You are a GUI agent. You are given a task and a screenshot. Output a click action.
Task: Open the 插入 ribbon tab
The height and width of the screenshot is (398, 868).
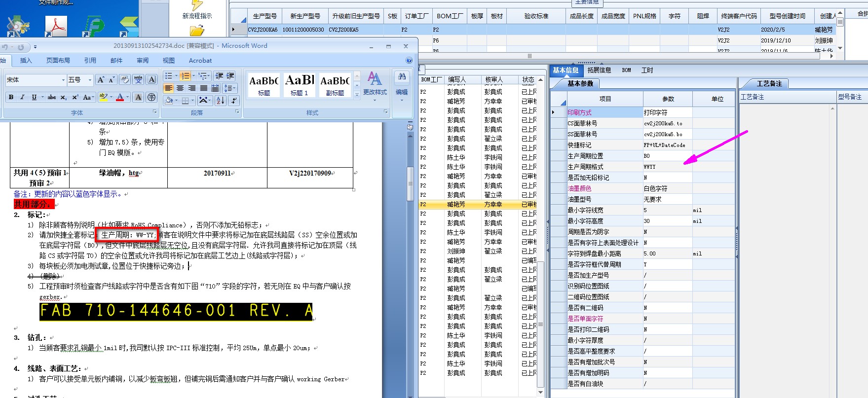(26, 60)
